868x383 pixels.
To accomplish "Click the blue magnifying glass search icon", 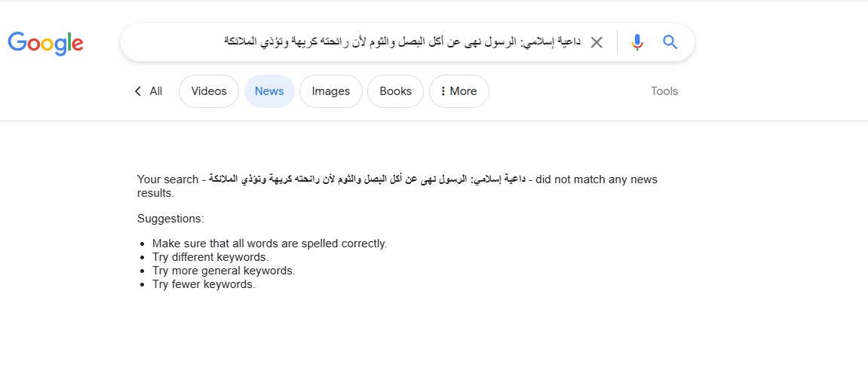I will point(670,42).
